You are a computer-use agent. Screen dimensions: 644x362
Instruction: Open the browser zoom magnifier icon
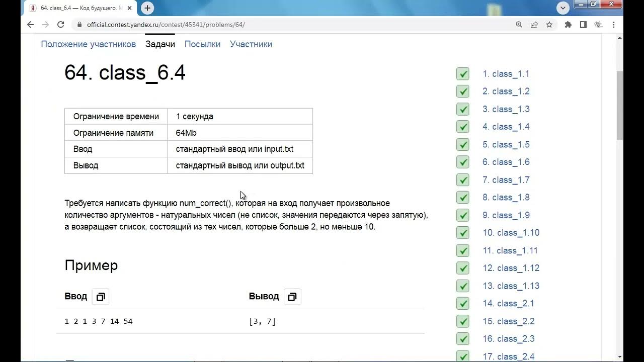click(x=519, y=24)
